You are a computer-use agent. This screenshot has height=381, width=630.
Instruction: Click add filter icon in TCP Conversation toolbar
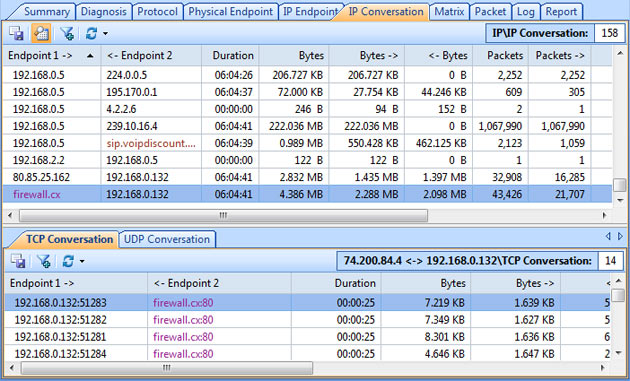click(x=43, y=261)
